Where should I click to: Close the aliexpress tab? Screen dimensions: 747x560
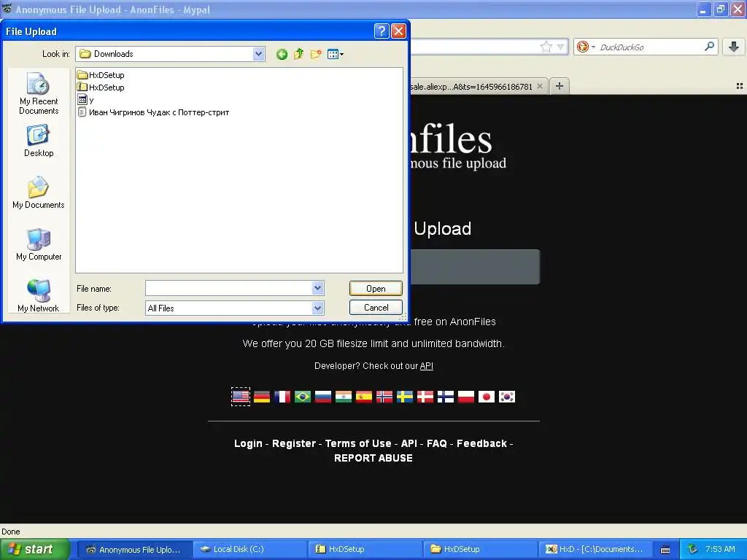(x=540, y=86)
